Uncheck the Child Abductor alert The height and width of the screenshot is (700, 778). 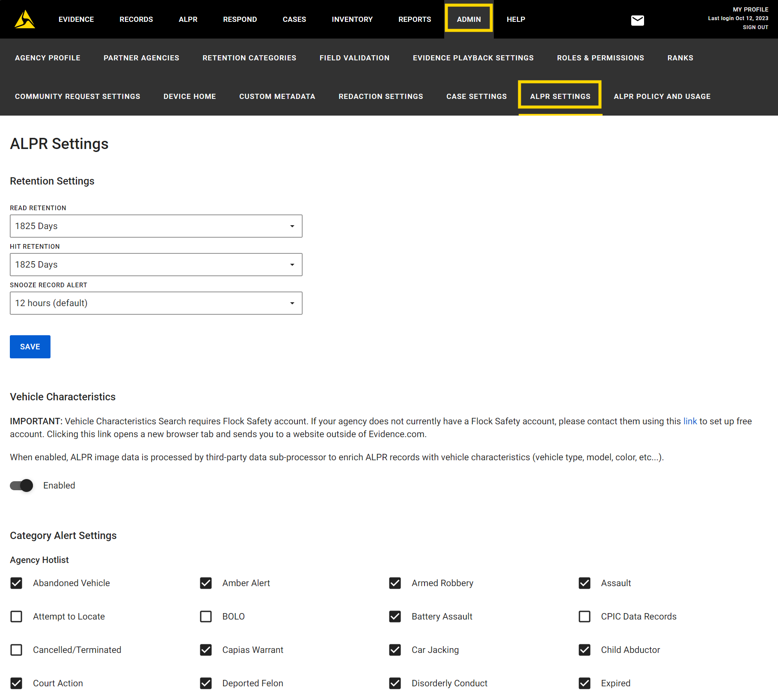585,649
